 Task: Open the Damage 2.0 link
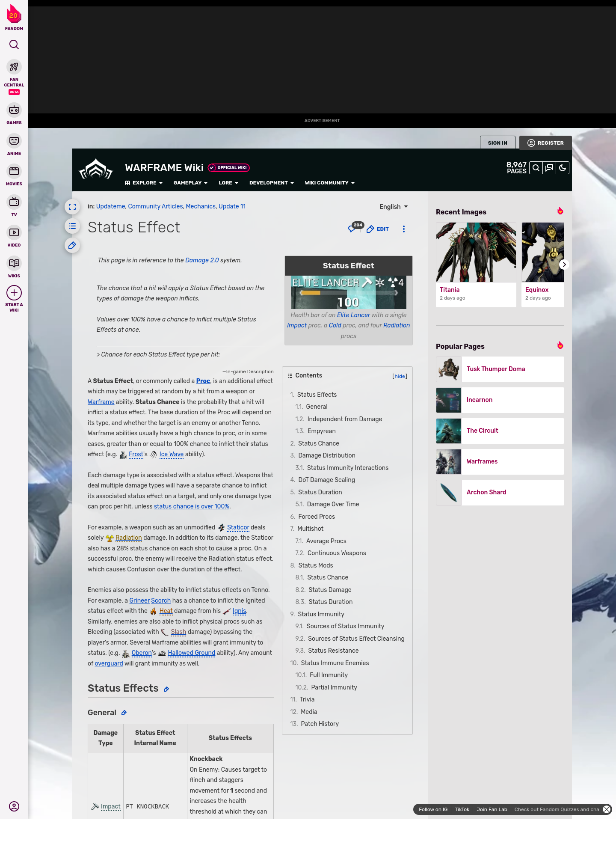(202, 260)
